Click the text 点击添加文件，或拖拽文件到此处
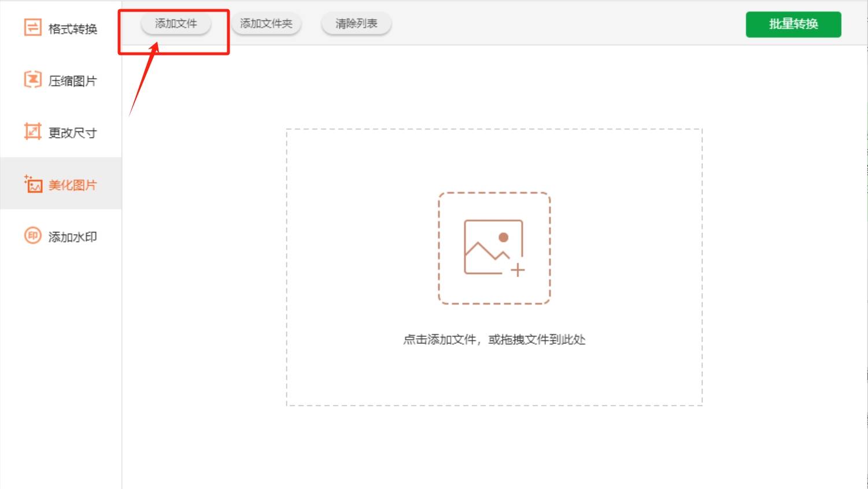The image size is (868, 489). tap(494, 340)
